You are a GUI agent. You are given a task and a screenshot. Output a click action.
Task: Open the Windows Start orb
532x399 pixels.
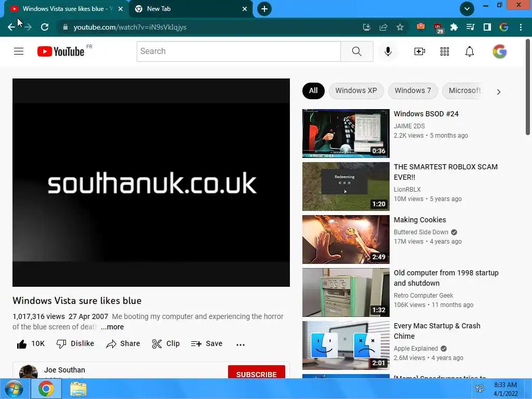coord(14,389)
